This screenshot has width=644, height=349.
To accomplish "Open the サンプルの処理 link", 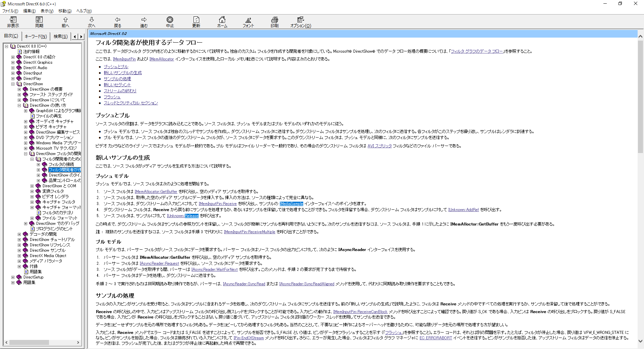I will [117, 79].
